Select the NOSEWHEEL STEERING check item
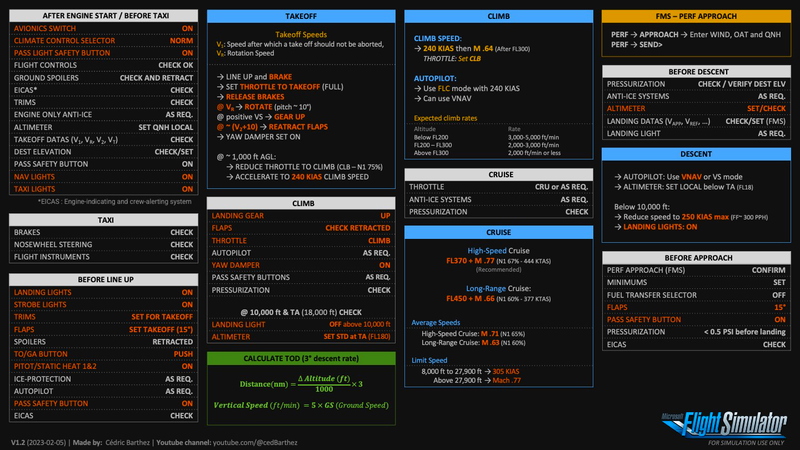 [102, 244]
